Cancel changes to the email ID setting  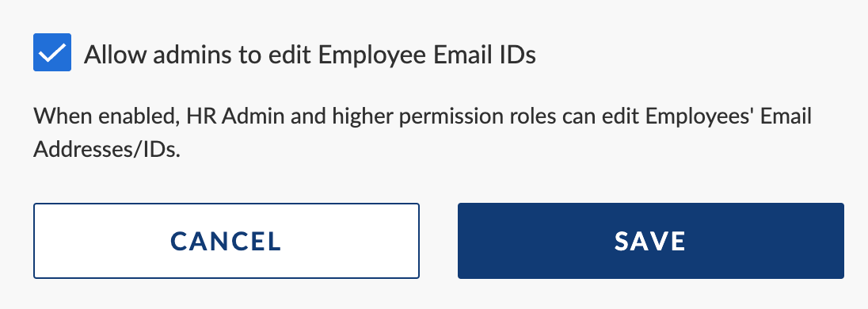[227, 241]
